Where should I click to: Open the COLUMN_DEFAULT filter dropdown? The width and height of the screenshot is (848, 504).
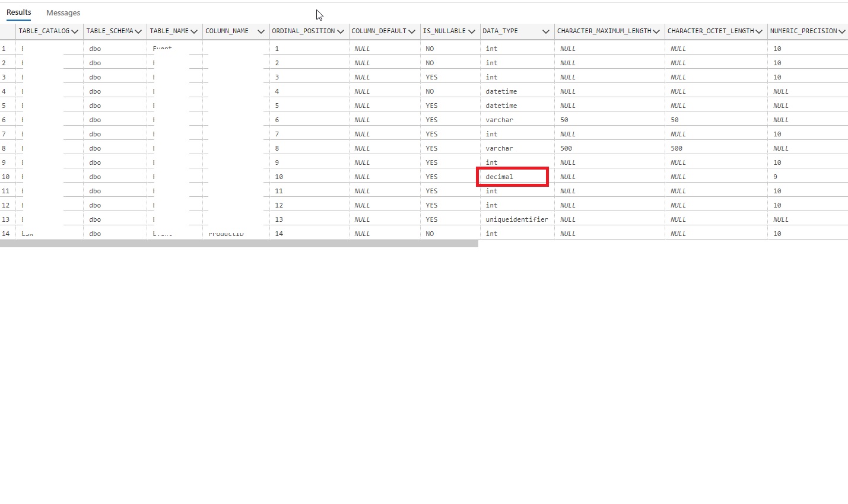tap(411, 31)
